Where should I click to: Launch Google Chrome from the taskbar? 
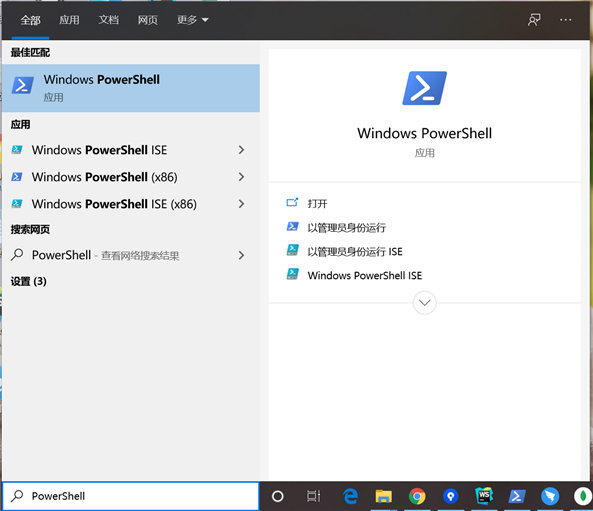pyautogui.click(x=417, y=496)
